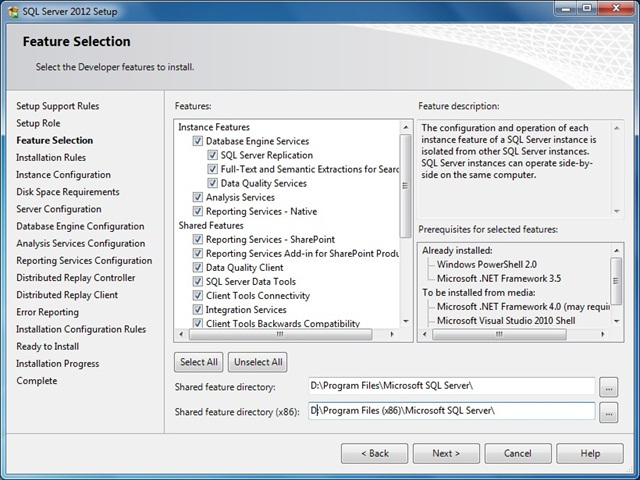Browse for Shared feature directory (x86)
The height and width of the screenshot is (480, 640).
(609, 413)
